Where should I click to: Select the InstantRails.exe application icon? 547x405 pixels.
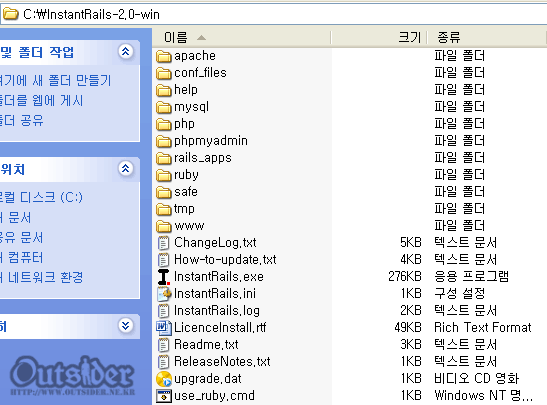[163, 277]
